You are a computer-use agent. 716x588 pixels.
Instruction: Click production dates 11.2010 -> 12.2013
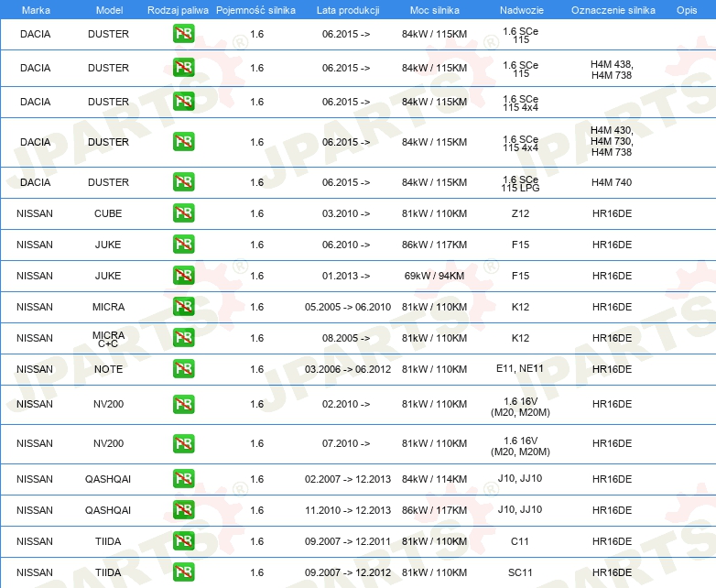tap(348, 510)
